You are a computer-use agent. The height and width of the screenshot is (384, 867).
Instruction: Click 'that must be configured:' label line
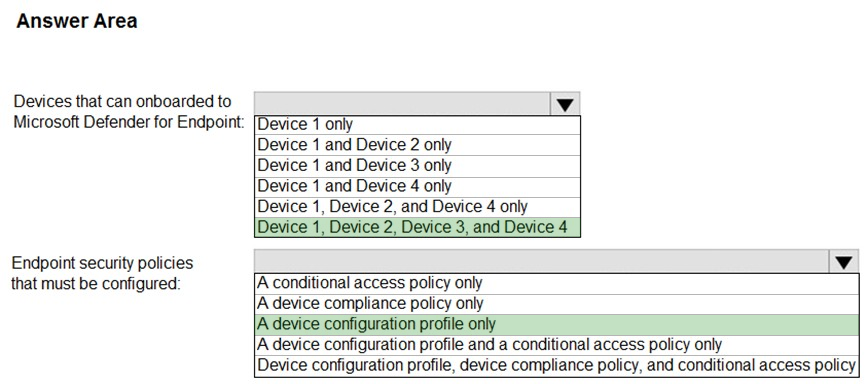pos(96,283)
